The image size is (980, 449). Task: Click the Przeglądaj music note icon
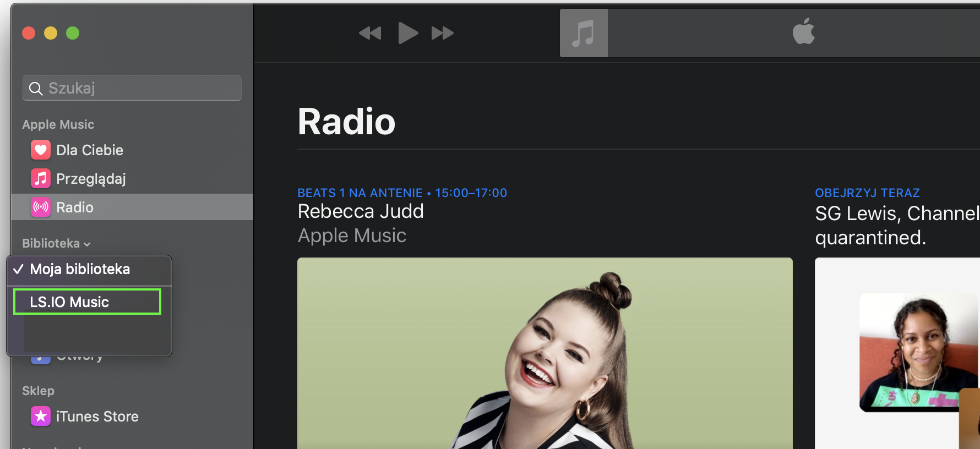tap(41, 179)
